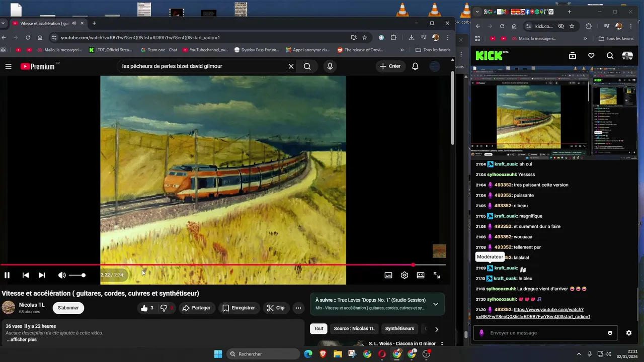Save video with Enregistrer button
This screenshot has height=362, width=644.
coord(238,308)
